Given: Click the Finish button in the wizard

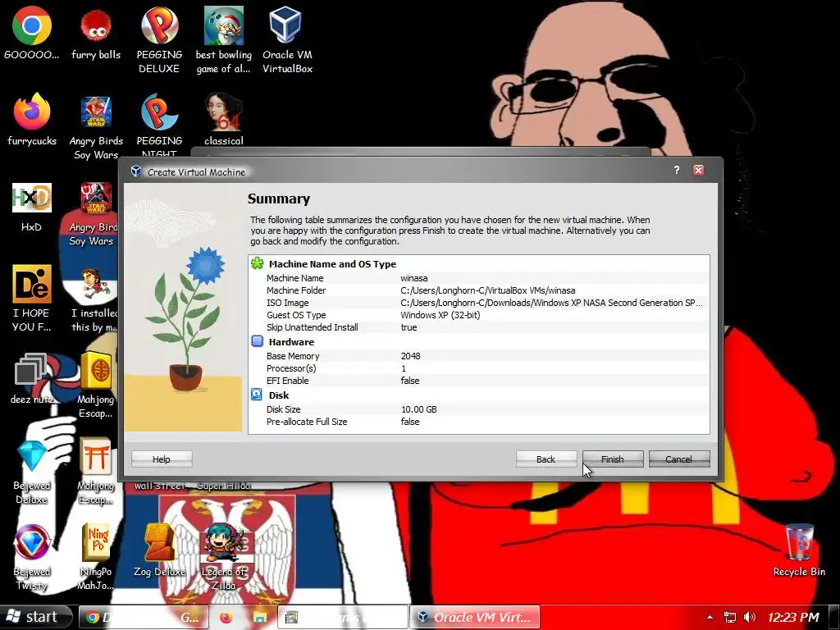Looking at the screenshot, I should [612, 459].
